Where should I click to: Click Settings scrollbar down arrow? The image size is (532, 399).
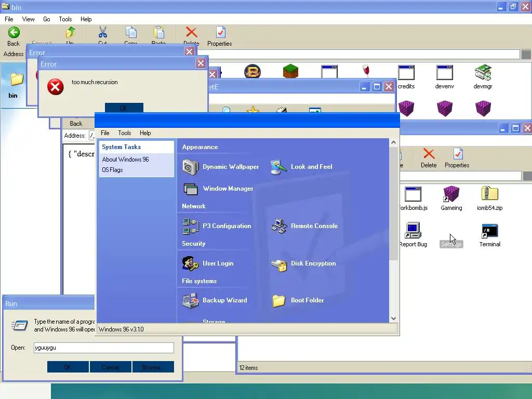click(x=394, y=318)
